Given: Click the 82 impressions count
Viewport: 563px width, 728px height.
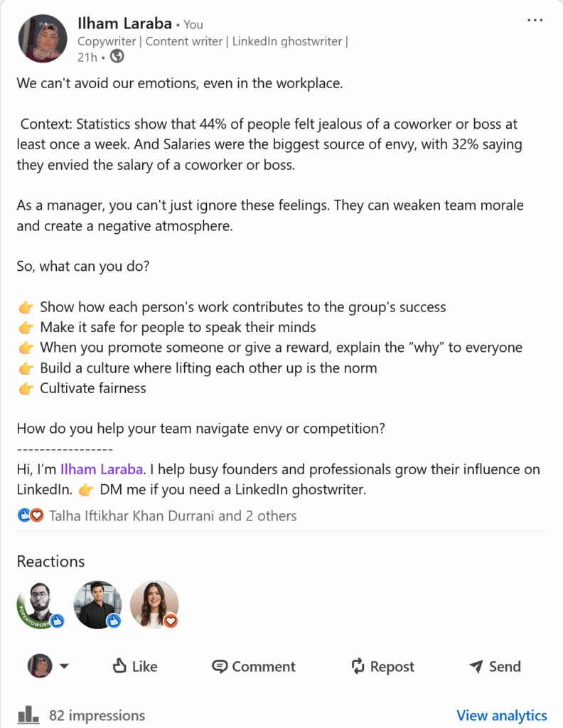Looking at the screenshot, I should click(97, 715).
